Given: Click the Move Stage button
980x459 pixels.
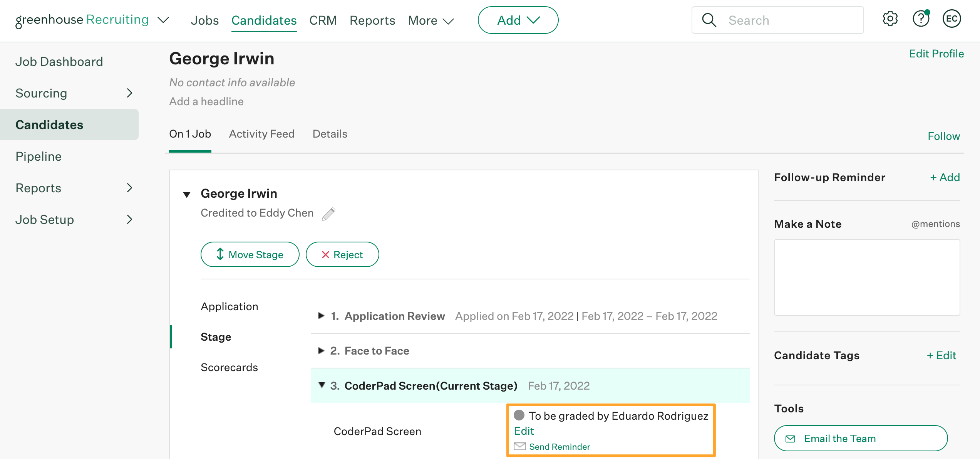Looking at the screenshot, I should 250,254.
